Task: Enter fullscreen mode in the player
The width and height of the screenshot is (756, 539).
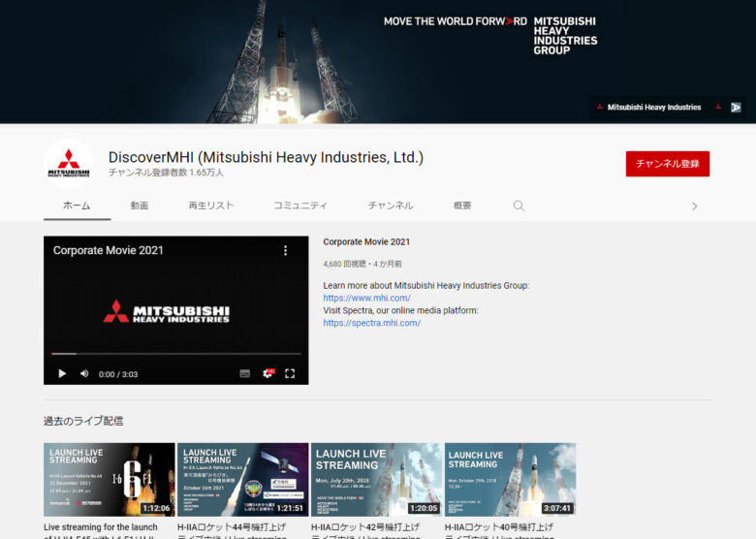Action: [x=290, y=373]
